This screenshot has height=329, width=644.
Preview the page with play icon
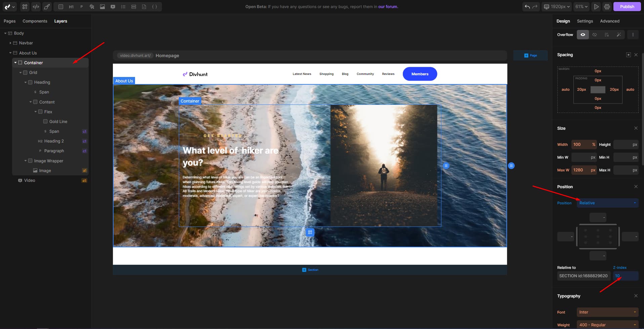point(596,7)
